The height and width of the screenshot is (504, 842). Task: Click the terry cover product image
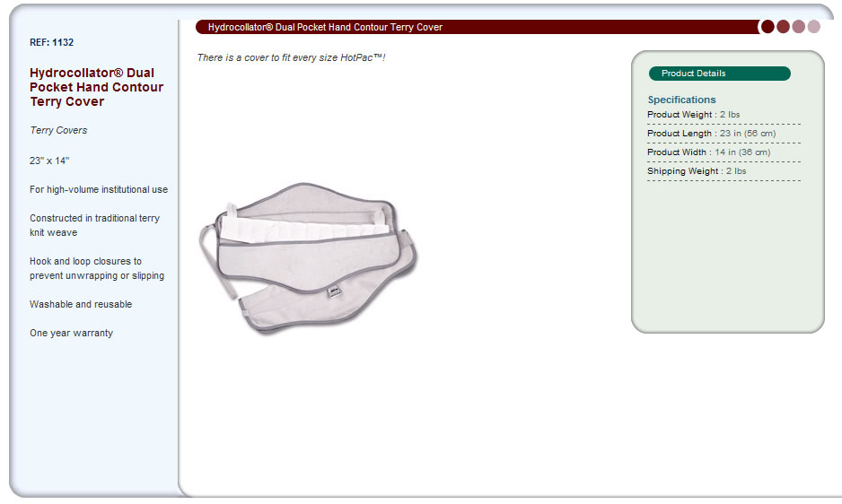[x=308, y=258]
